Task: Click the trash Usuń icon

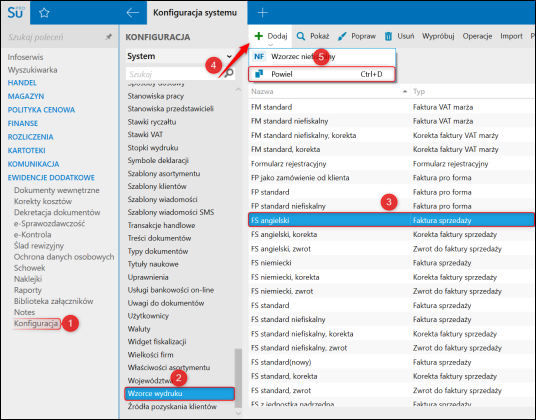Action: point(388,36)
